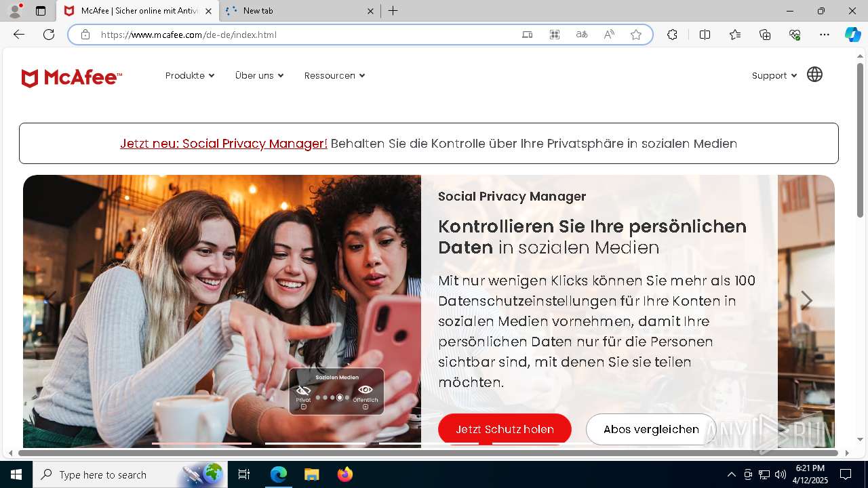868x488 pixels.
Task: Expand the Über uns menu
Action: (x=260, y=75)
